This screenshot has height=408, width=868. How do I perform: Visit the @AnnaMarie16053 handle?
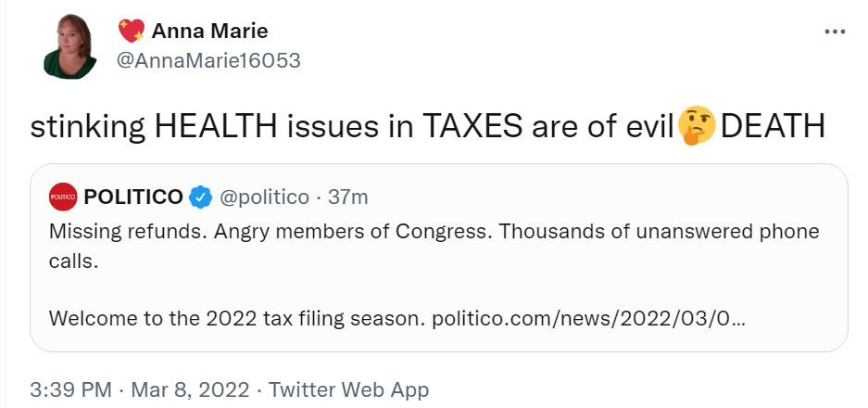point(208,60)
